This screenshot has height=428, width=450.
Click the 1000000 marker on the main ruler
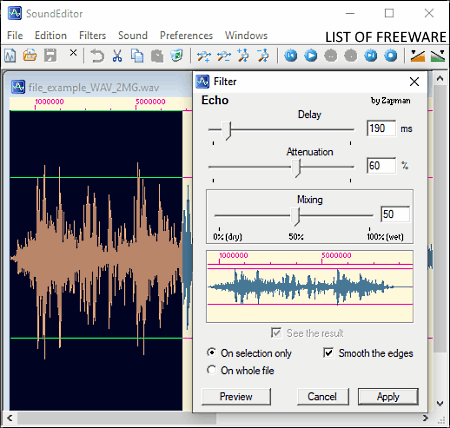click(x=49, y=102)
